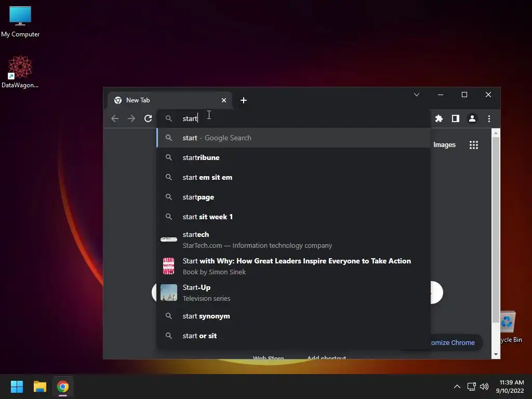Image resolution: width=532 pixels, height=399 pixels.
Task: Open the tab search chevron in Chrome
Action: tap(417, 95)
